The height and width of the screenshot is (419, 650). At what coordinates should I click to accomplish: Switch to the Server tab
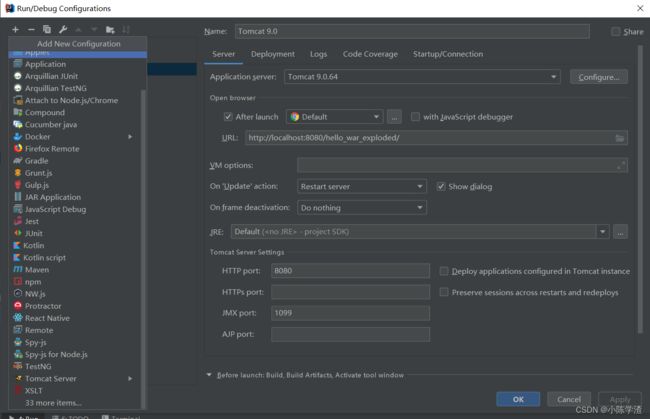(223, 54)
